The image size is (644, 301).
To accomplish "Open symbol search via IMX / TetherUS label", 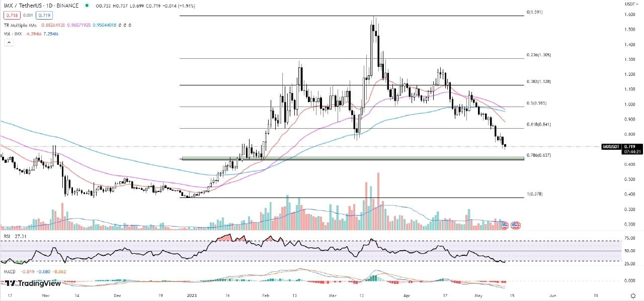I will pos(23,6).
